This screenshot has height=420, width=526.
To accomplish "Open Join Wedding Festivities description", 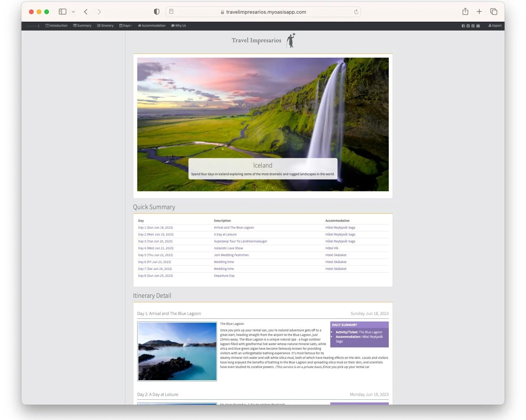I will click(x=231, y=255).
